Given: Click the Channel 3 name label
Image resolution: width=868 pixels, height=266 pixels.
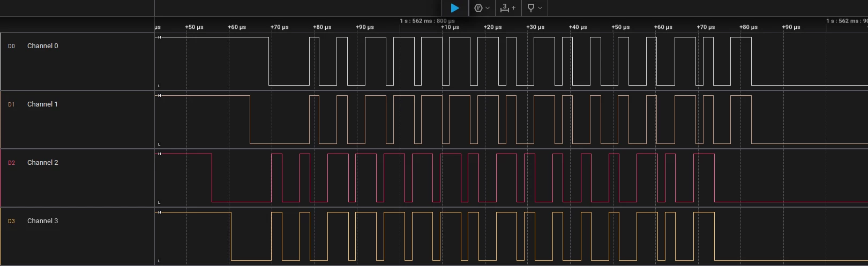Looking at the screenshot, I should click(43, 221).
